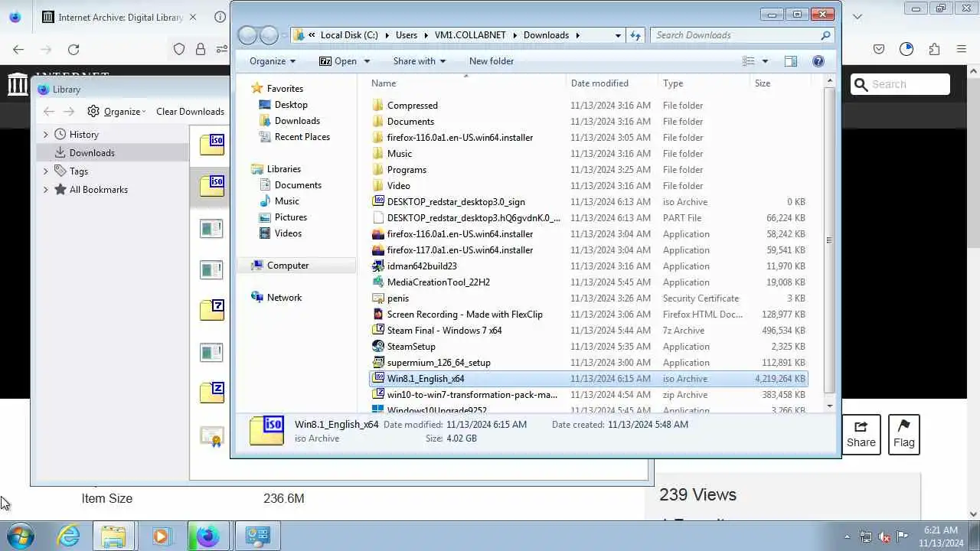
Task: Select DESKTOP_redstar_desktop3.0_sign iso file
Action: click(x=456, y=202)
